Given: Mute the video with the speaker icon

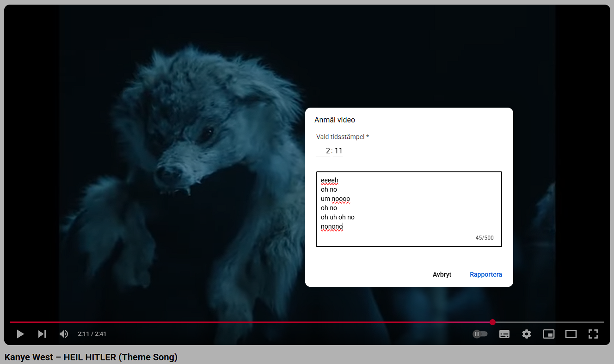Looking at the screenshot, I should [64, 334].
